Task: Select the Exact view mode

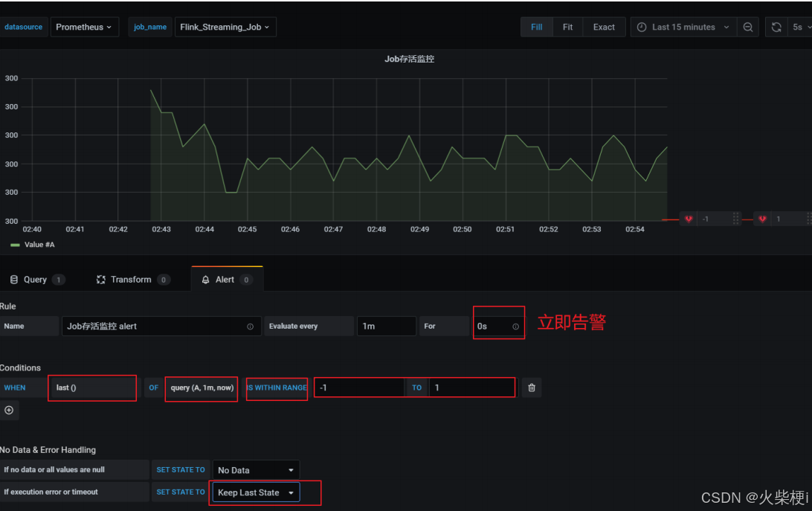Action: click(604, 27)
